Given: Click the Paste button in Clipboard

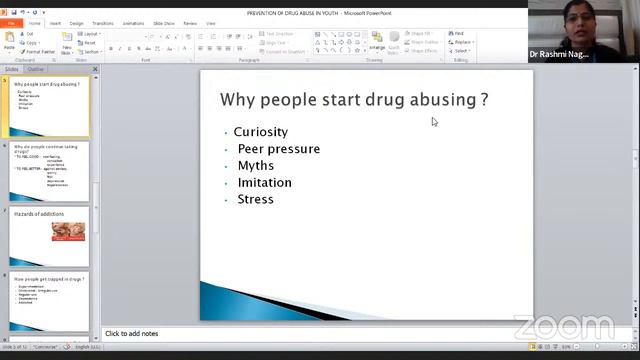Looking at the screenshot, I should [x=9, y=42].
